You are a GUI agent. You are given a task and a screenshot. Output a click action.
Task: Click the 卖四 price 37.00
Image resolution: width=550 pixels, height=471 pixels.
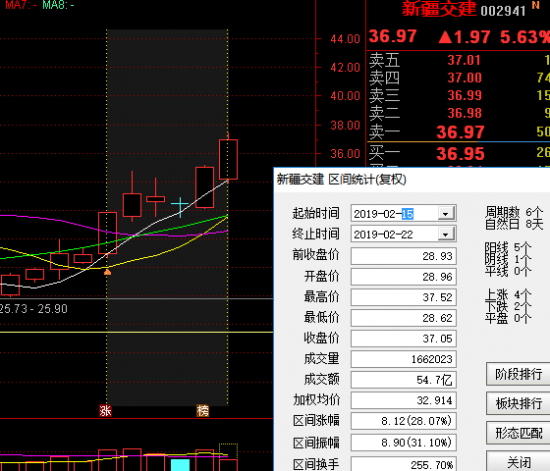coord(464,78)
